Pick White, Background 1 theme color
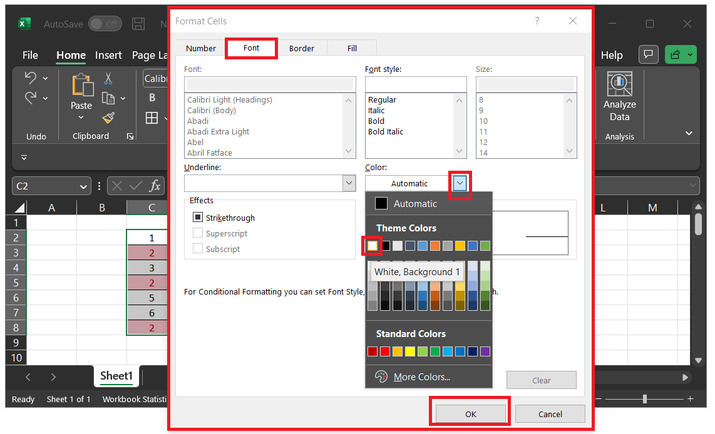This screenshot has width=715, height=434. pyautogui.click(x=373, y=246)
